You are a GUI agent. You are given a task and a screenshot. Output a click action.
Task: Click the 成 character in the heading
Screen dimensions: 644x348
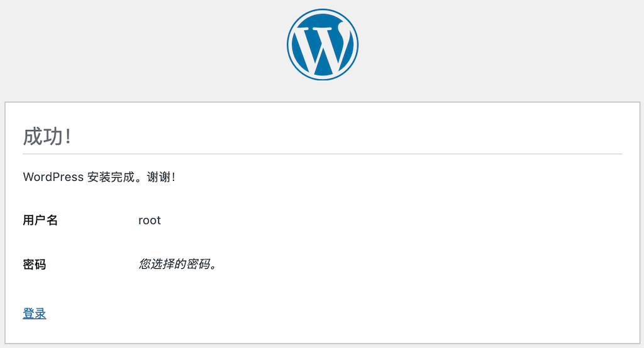tap(33, 136)
